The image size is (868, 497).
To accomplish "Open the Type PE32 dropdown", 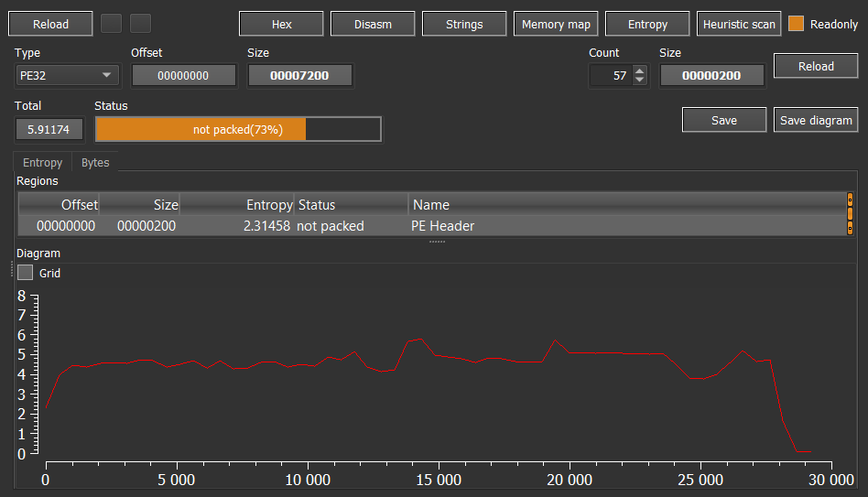I will click(x=68, y=76).
